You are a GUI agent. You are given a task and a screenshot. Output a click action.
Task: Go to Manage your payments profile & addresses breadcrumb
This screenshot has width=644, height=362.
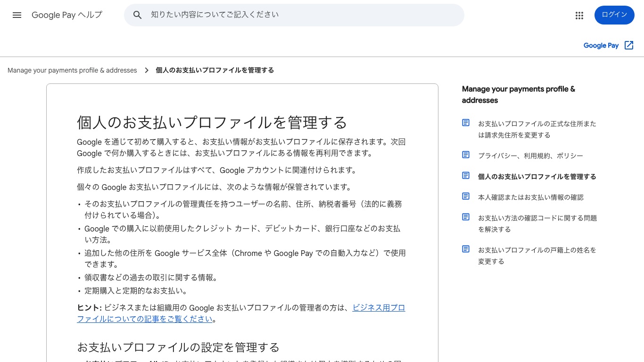click(x=72, y=70)
